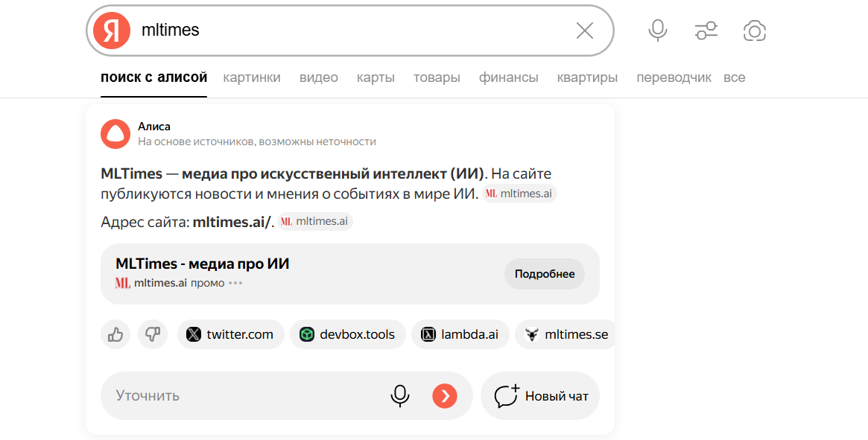Show all services via «все»
Screen dimensions: 868x440
coord(735,77)
